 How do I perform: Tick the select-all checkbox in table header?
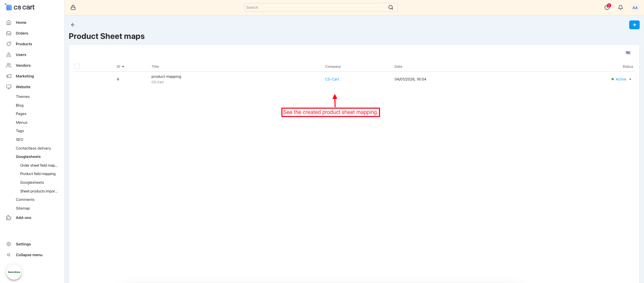tap(77, 66)
